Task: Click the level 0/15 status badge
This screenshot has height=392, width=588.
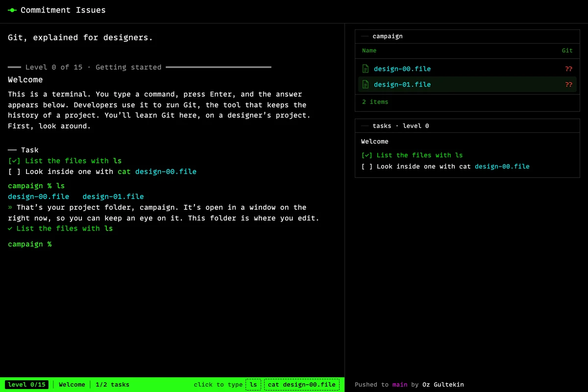Action: [27, 385]
